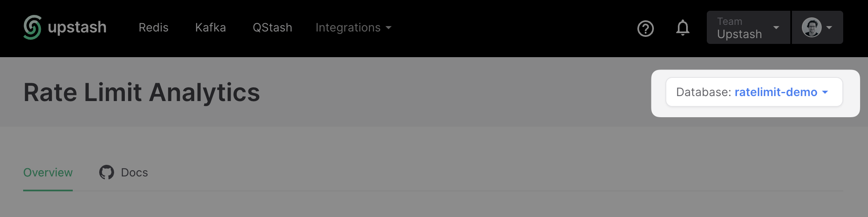Switch to the Overview tab
Screen dimensions: 868x217
[48, 172]
